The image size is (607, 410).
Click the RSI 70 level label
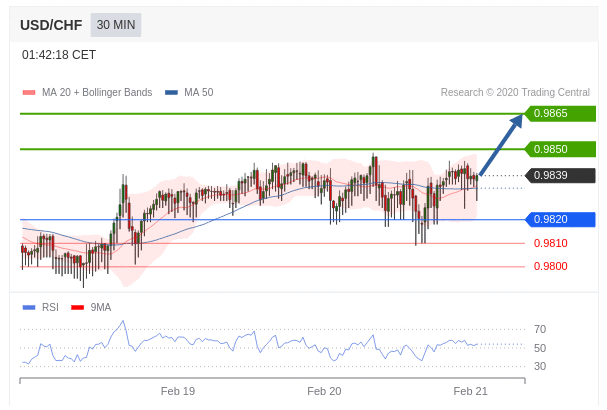click(x=540, y=329)
